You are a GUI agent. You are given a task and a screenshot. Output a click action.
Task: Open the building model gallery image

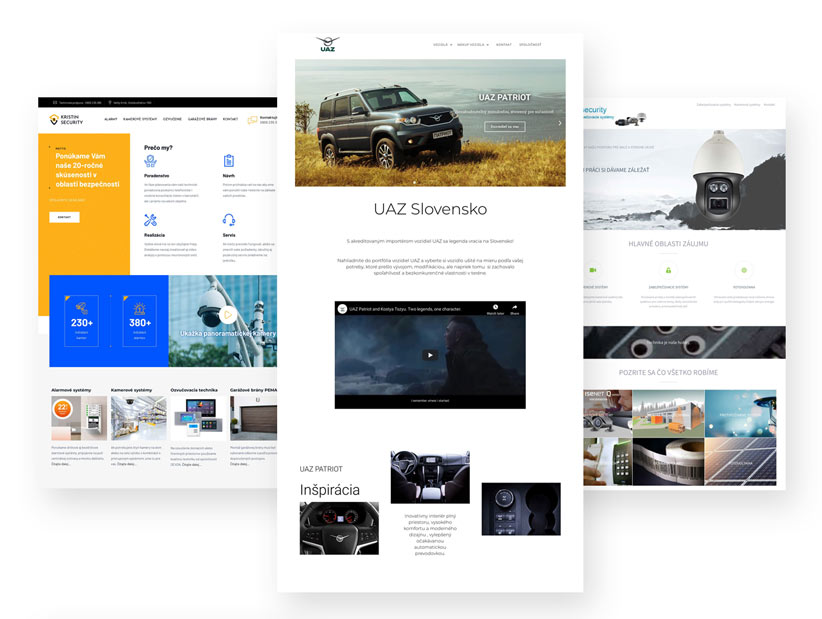point(668,414)
